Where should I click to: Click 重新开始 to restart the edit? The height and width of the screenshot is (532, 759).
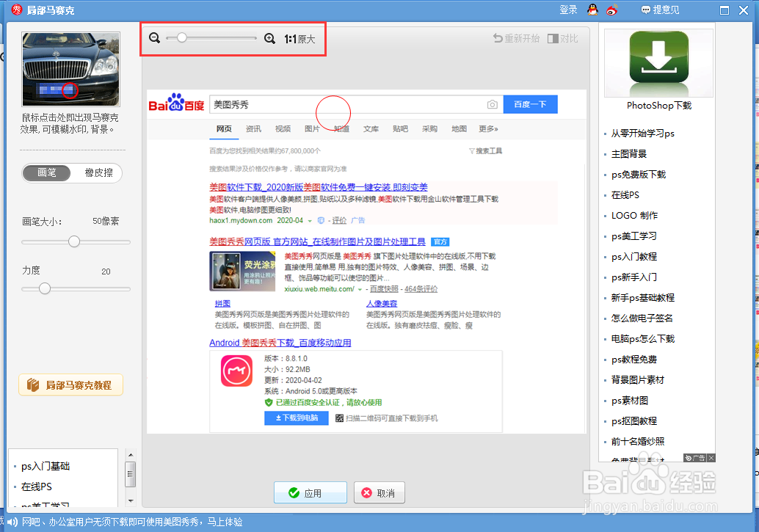pos(517,38)
